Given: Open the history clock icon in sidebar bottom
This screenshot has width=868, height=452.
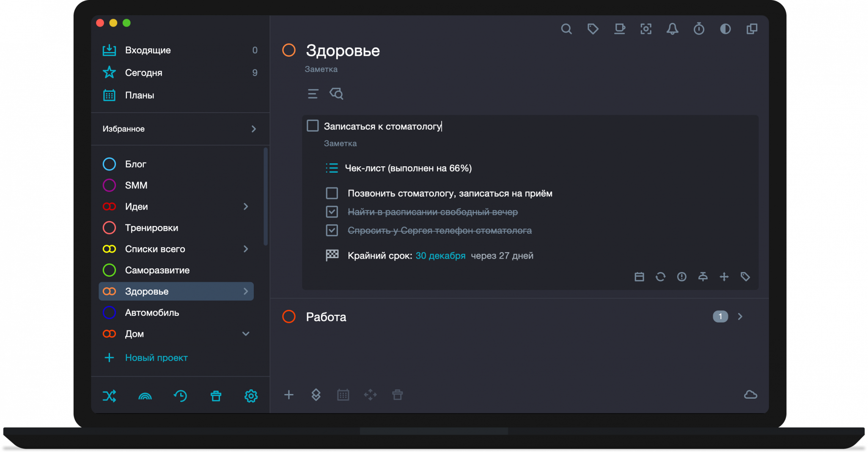Looking at the screenshot, I should click(x=180, y=396).
